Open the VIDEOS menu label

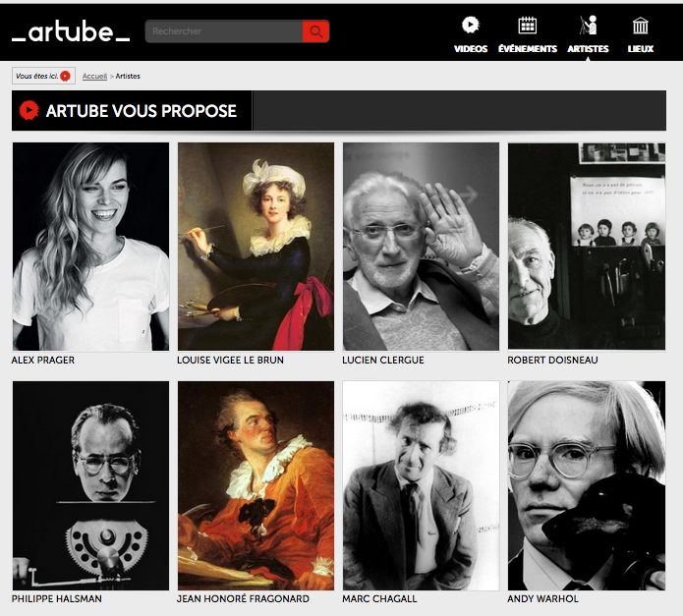pyautogui.click(x=471, y=49)
